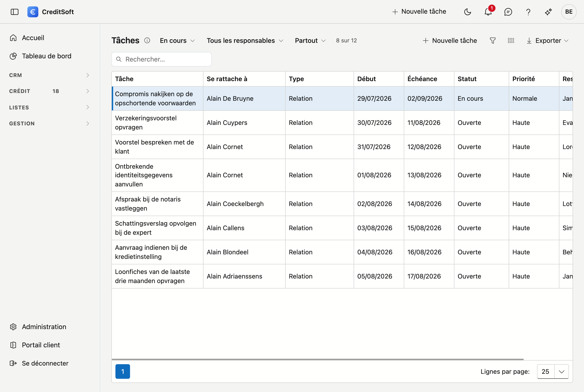
Task: Click the CreditSoft euro logo
Action: [33, 12]
